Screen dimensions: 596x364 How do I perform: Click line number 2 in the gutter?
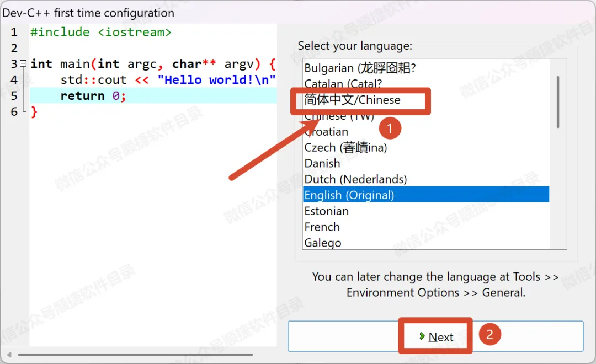click(x=14, y=48)
